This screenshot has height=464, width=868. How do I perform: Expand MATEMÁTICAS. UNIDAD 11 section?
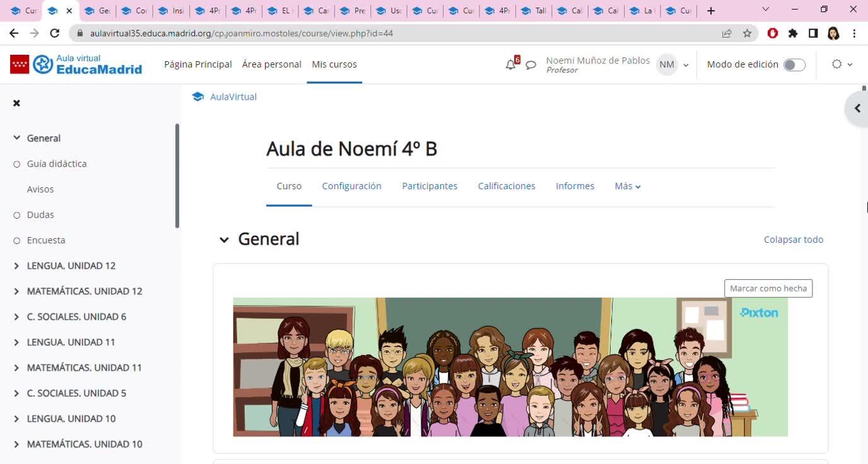coord(17,368)
